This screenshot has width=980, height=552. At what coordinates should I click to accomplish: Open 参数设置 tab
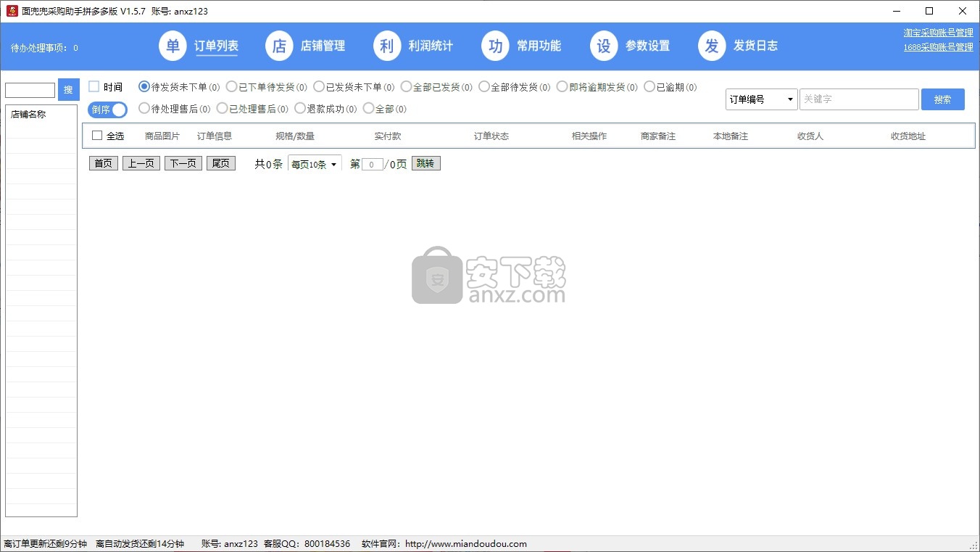tap(647, 46)
